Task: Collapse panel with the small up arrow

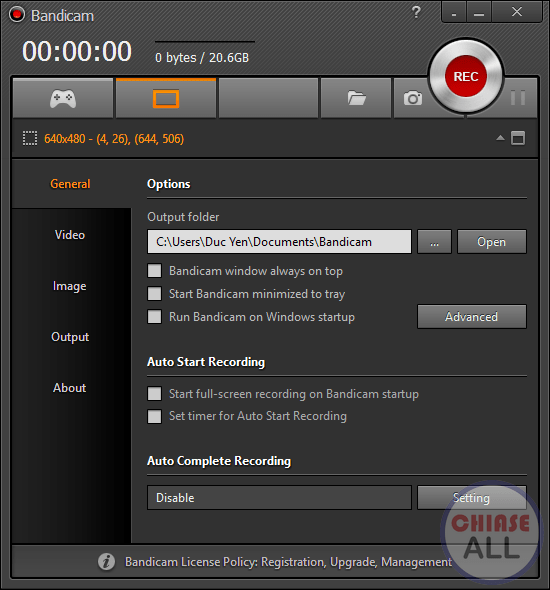Action: pos(500,138)
